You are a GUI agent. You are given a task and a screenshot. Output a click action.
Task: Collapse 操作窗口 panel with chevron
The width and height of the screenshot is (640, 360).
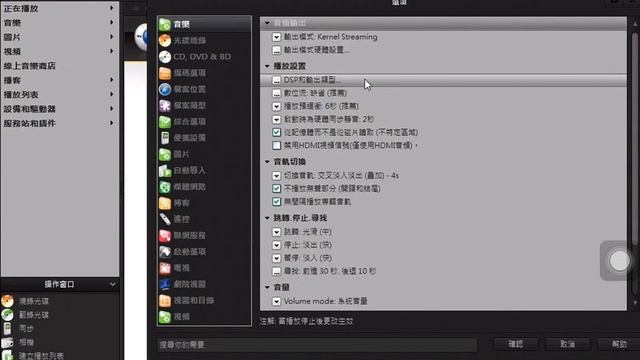click(113, 284)
